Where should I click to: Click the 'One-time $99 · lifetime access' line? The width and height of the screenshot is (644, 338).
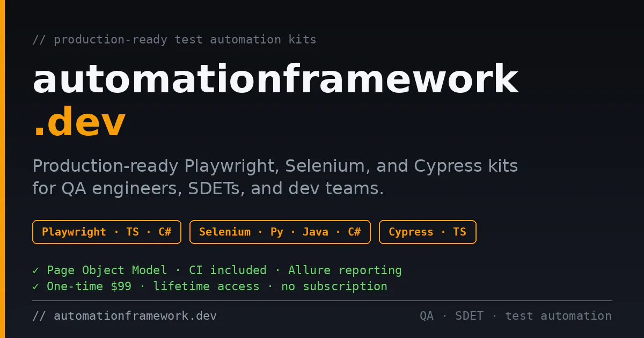pos(210,286)
